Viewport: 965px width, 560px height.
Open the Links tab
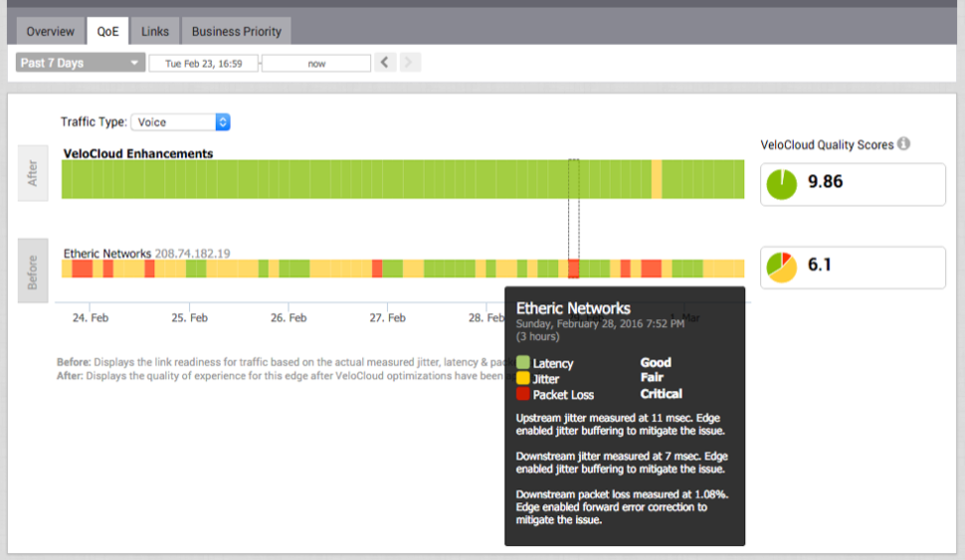(x=155, y=32)
